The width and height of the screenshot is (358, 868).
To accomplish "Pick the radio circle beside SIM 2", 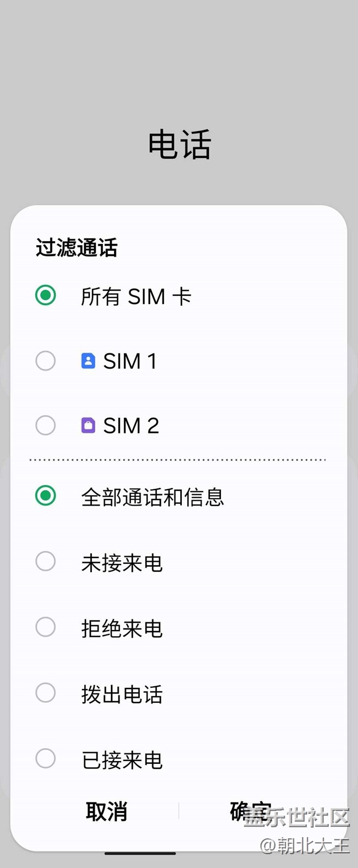I will coord(45,426).
